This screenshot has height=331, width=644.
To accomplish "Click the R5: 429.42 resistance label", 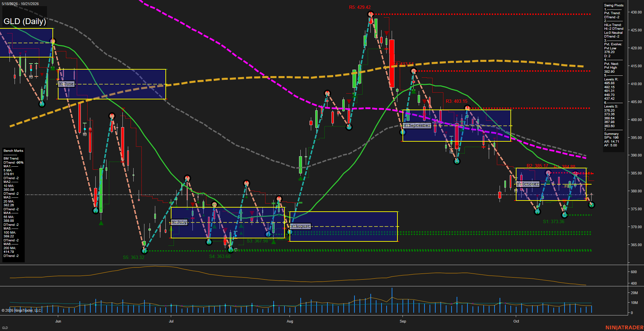I will pos(360,7).
